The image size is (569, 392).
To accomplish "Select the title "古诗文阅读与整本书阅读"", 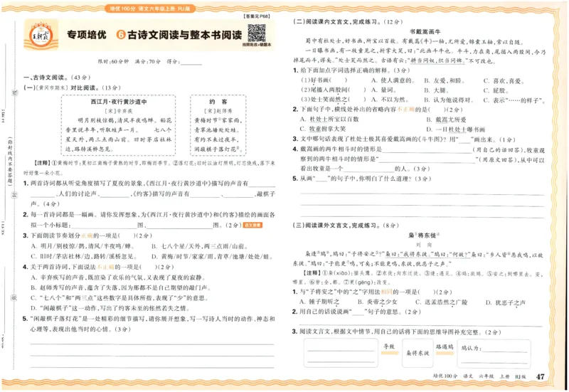I will [x=184, y=35].
